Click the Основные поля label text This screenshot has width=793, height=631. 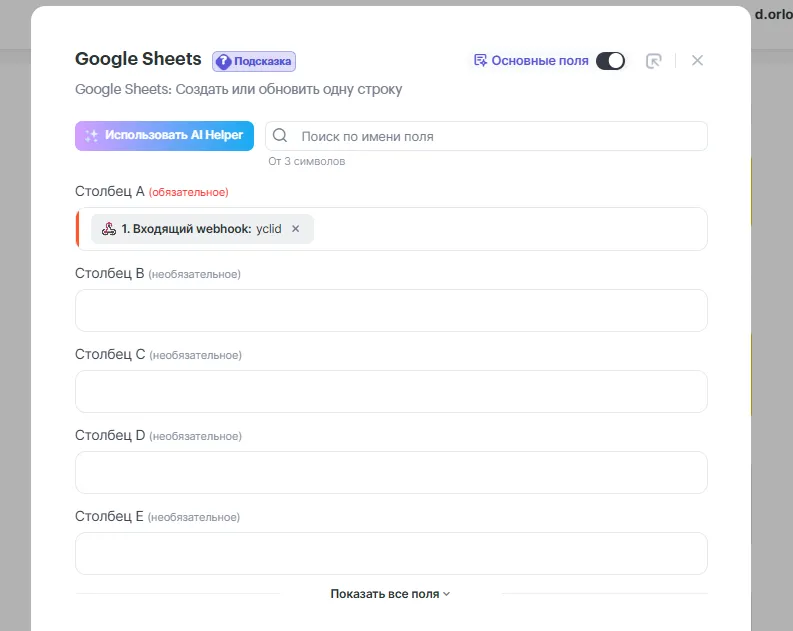pos(540,61)
